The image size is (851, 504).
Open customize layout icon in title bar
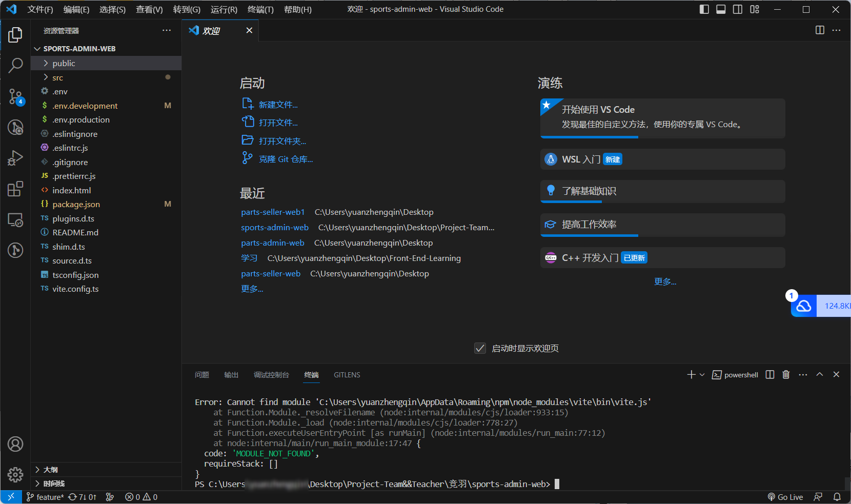pyautogui.click(x=755, y=9)
